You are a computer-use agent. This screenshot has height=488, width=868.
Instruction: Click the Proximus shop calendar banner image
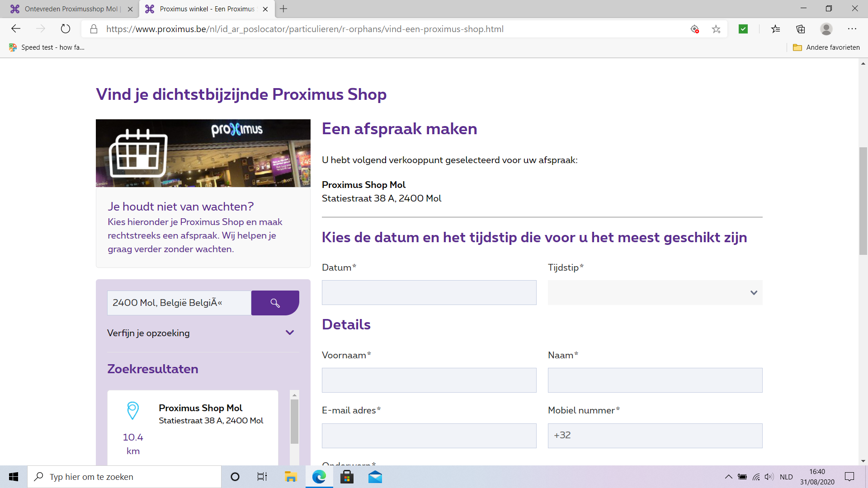203,153
